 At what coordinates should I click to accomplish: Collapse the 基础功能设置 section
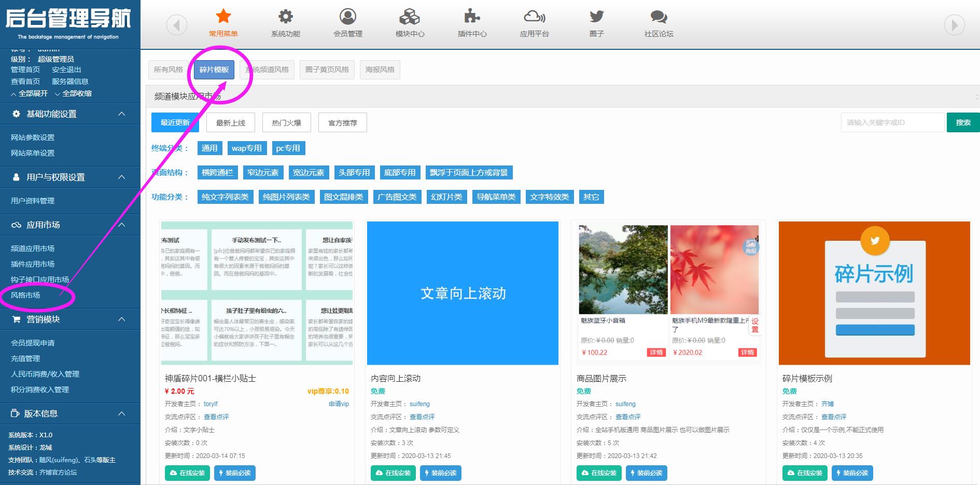[x=121, y=114]
